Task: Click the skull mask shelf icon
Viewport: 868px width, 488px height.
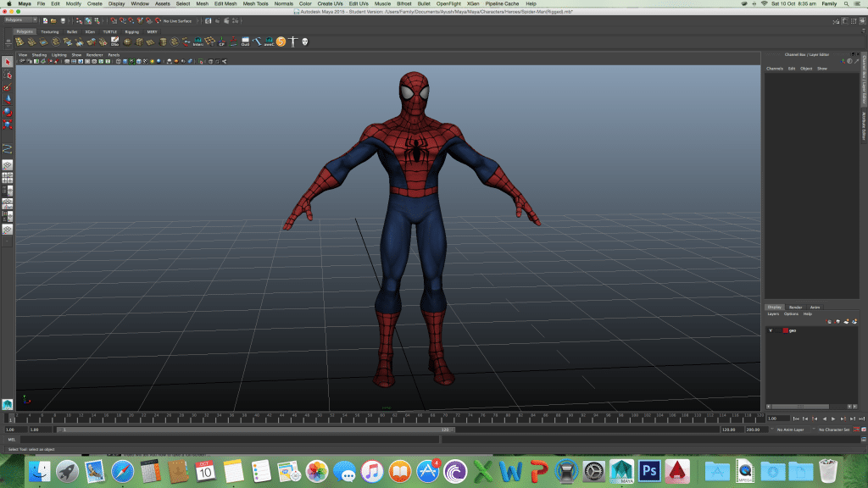Action: coord(304,42)
